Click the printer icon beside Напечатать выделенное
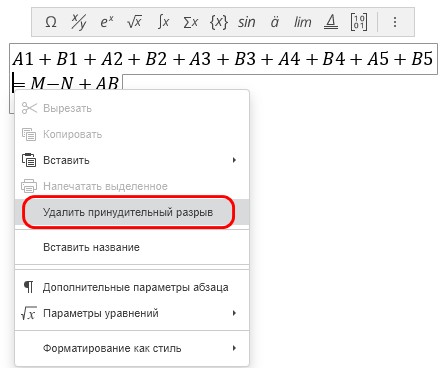Image resolution: width=445 pixels, height=368 pixels. (x=29, y=186)
